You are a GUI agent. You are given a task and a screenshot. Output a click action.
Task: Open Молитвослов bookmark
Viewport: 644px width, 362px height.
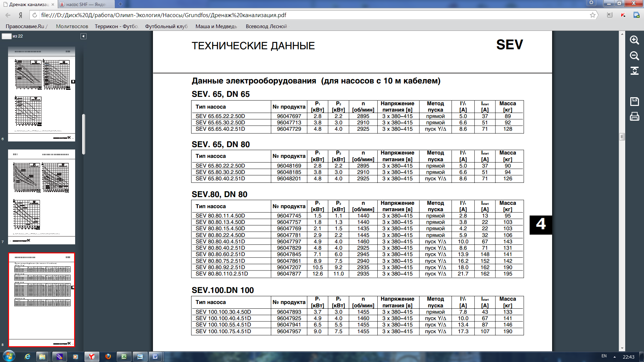click(72, 26)
